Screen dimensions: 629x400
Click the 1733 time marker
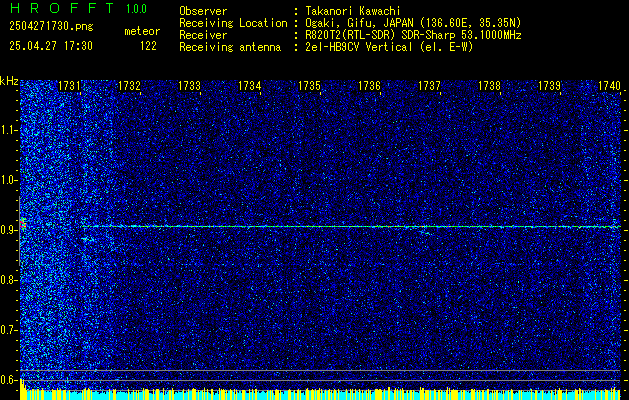click(x=189, y=85)
